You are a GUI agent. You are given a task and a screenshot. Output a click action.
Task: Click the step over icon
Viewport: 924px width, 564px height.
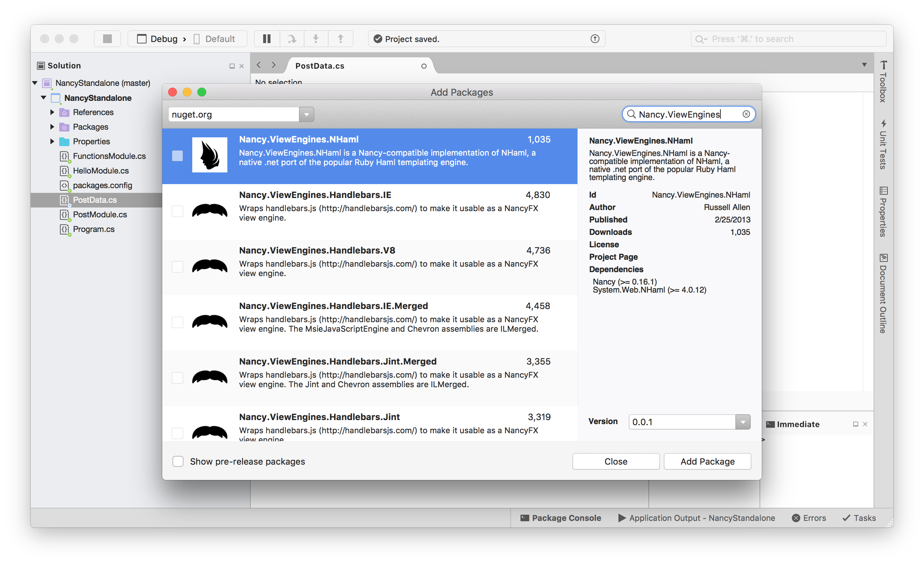[x=291, y=39]
